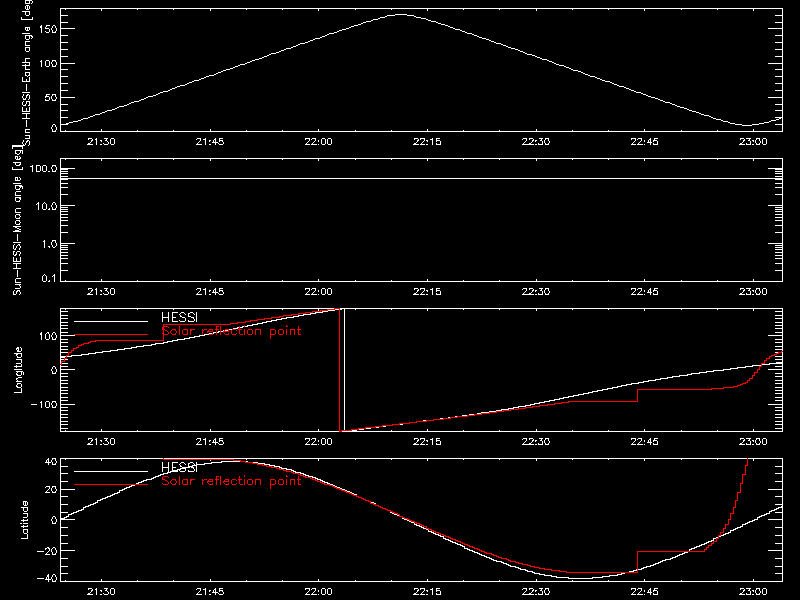Screen dimensions: 800x600
Task: Click 1.0 tick on Moon angle axis
Action: [49, 244]
